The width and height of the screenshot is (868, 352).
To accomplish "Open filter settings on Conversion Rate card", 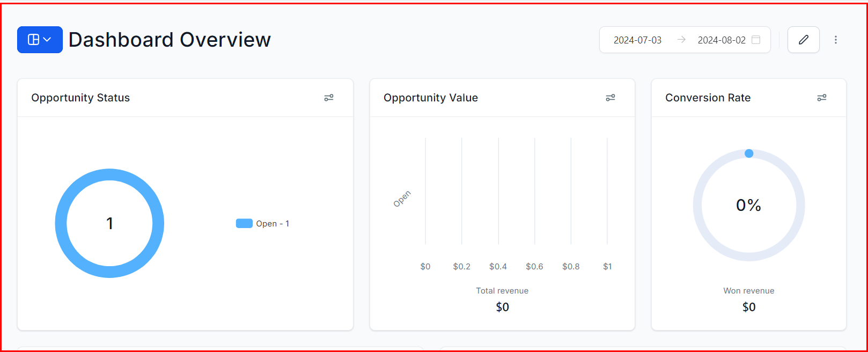I will click(x=822, y=97).
